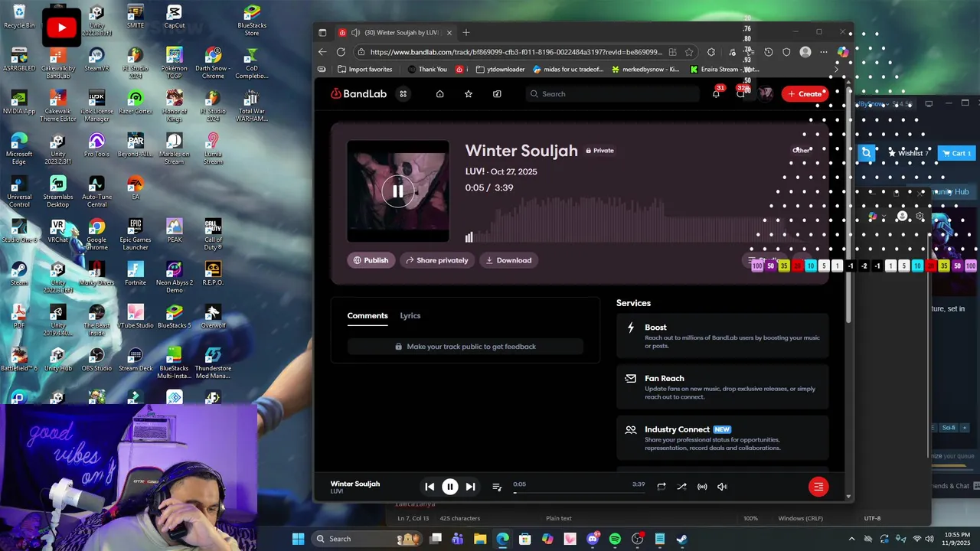The width and height of the screenshot is (980, 551).
Task: Click taskbar Search box
Action: [x=366, y=539]
